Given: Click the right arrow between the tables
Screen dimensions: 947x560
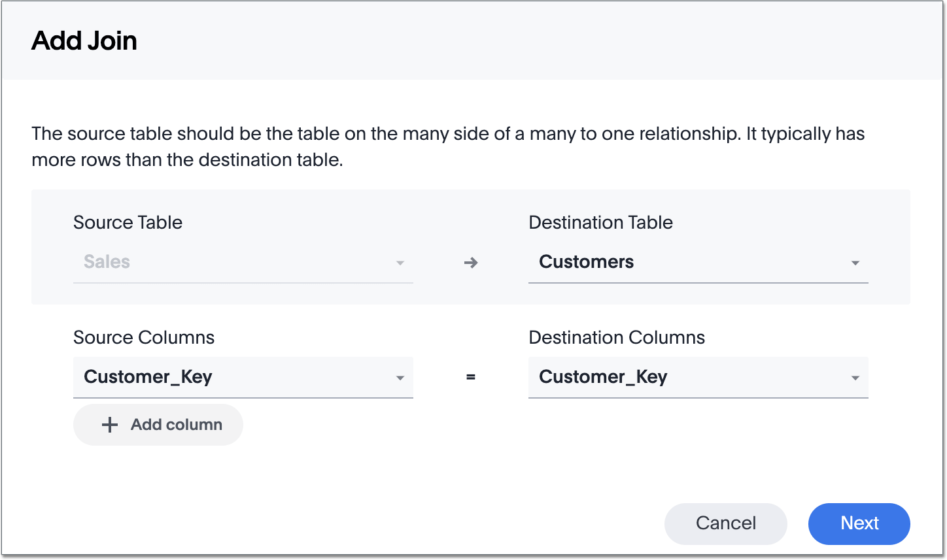Looking at the screenshot, I should point(471,263).
